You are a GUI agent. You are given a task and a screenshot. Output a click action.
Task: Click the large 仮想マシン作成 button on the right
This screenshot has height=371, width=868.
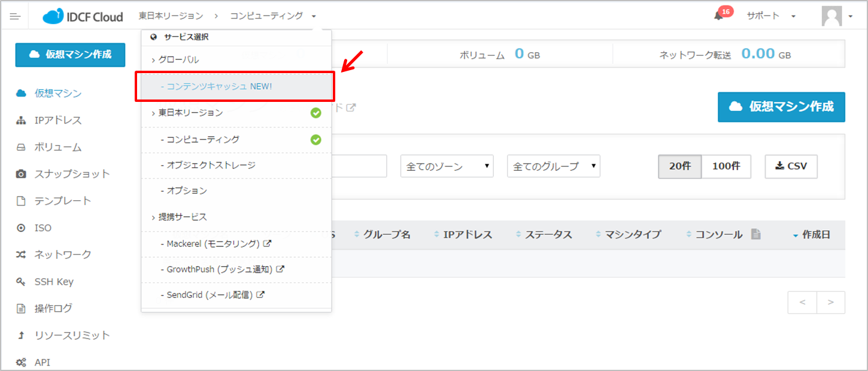pos(781,107)
